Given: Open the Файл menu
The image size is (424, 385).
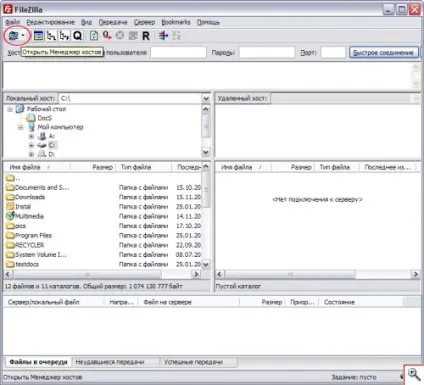Looking at the screenshot, I should [x=13, y=22].
